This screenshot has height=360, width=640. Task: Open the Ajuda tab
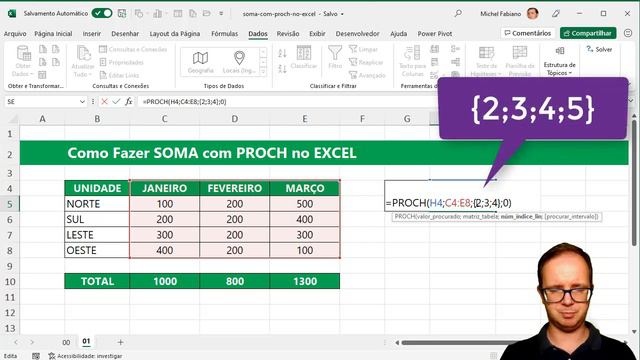(x=398, y=33)
